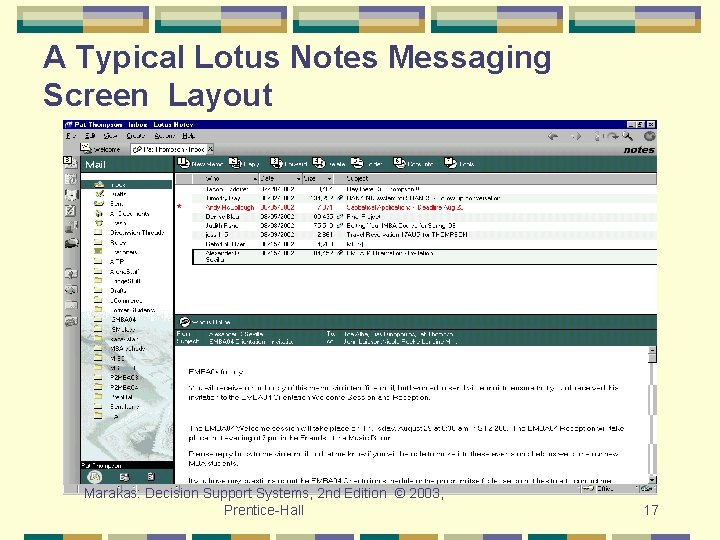This screenshot has height=540, width=720.
Task: Click the To Do icon below folder list
Action: click(x=151, y=477)
